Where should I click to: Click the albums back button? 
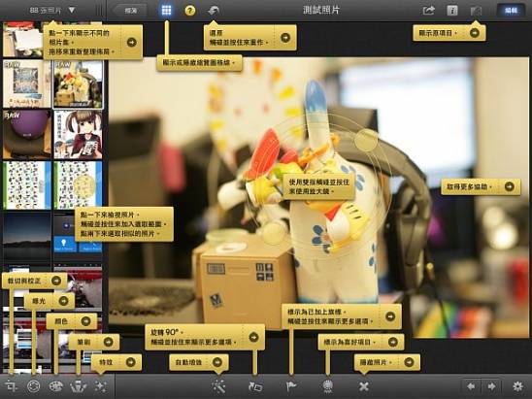[130, 11]
